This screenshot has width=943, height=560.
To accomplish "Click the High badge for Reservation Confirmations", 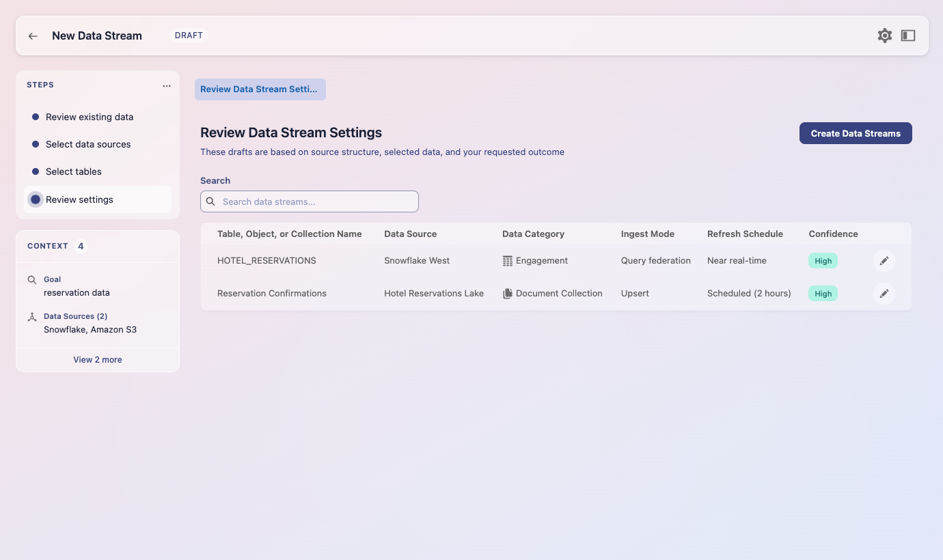I will pos(823,294).
